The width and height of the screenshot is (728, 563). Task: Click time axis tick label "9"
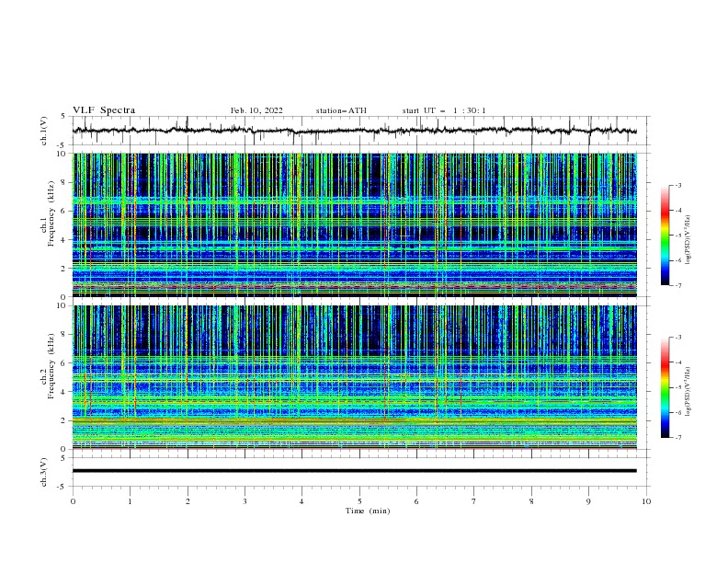588,501
